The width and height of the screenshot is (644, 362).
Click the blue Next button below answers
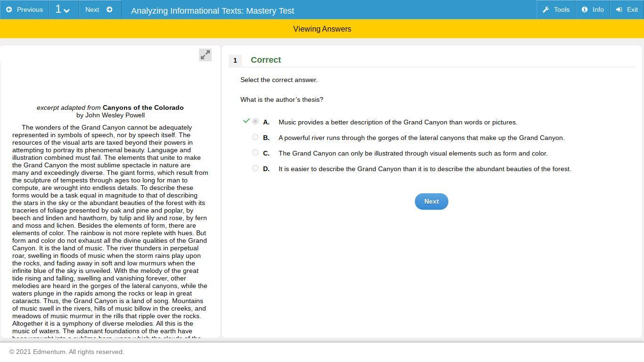point(431,201)
